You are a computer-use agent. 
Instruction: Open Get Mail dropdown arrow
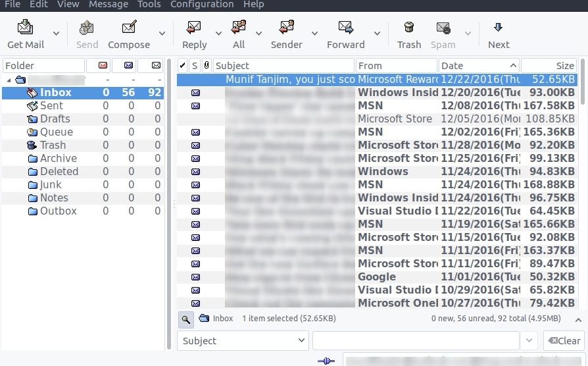click(56, 34)
